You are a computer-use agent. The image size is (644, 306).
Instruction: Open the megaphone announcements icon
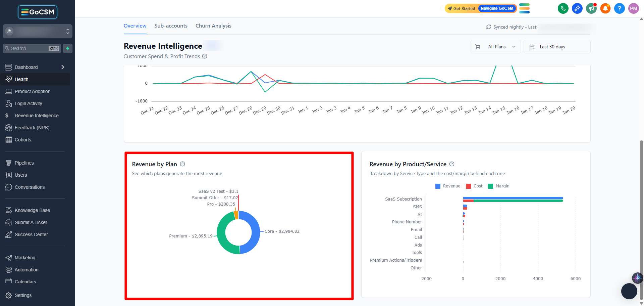tap(591, 8)
